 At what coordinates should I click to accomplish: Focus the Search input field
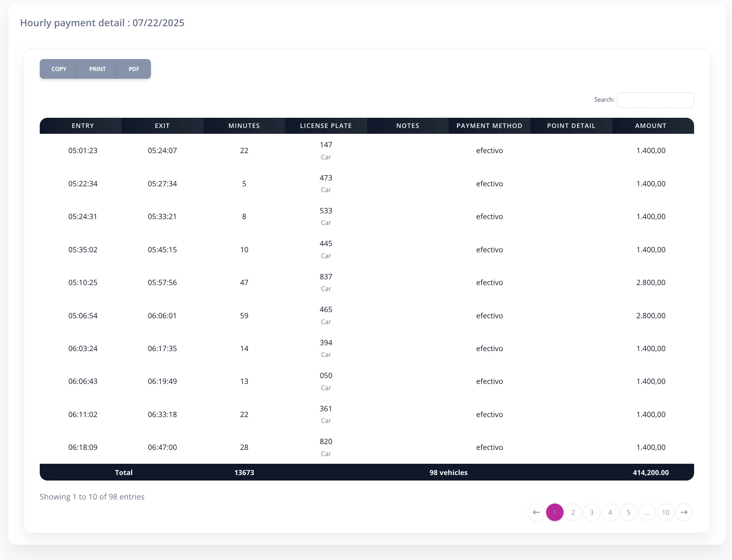tap(655, 100)
